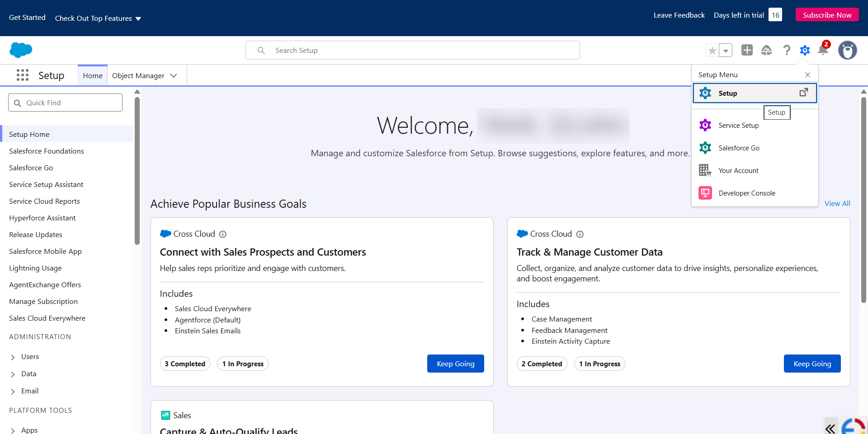Click the Sales card chart icon
Image resolution: width=868 pixels, height=434 pixels.
coord(165,415)
